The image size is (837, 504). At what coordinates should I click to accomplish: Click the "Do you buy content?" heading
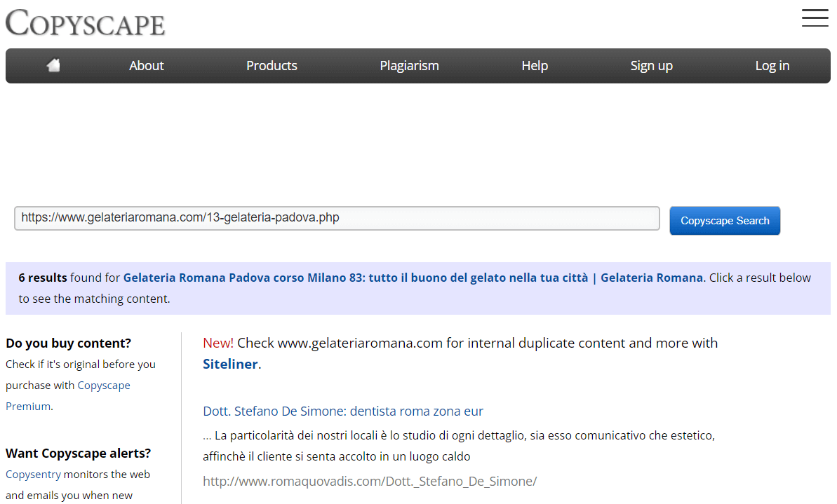(68, 343)
